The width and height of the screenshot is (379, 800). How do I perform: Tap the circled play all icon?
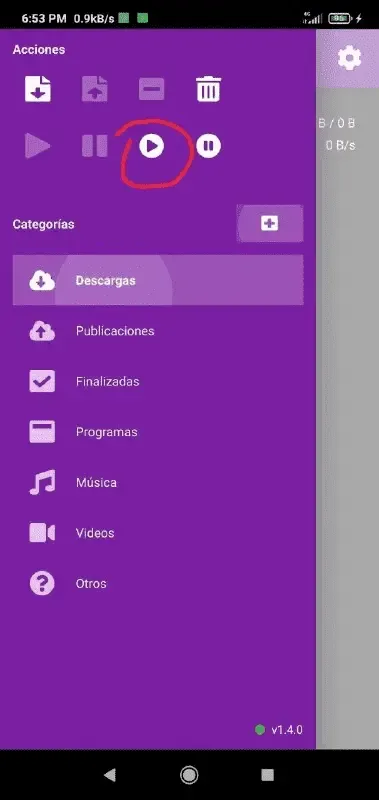[151, 146]
